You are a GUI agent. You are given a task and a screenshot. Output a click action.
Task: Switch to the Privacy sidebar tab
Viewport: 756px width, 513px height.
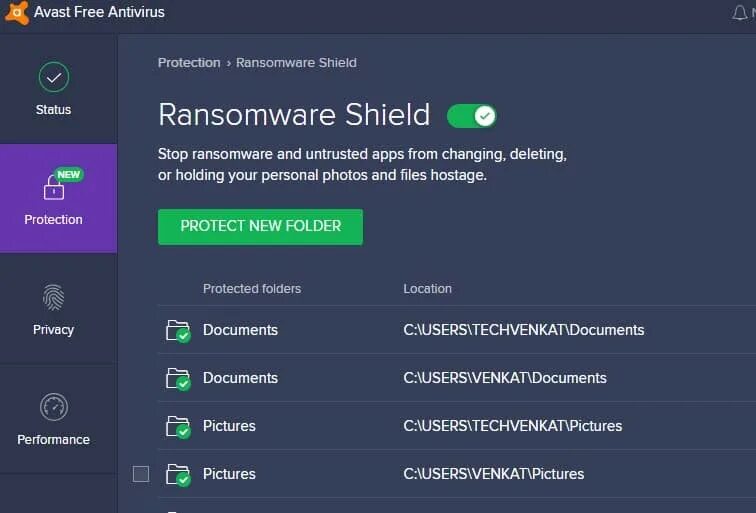coord(58,309)
